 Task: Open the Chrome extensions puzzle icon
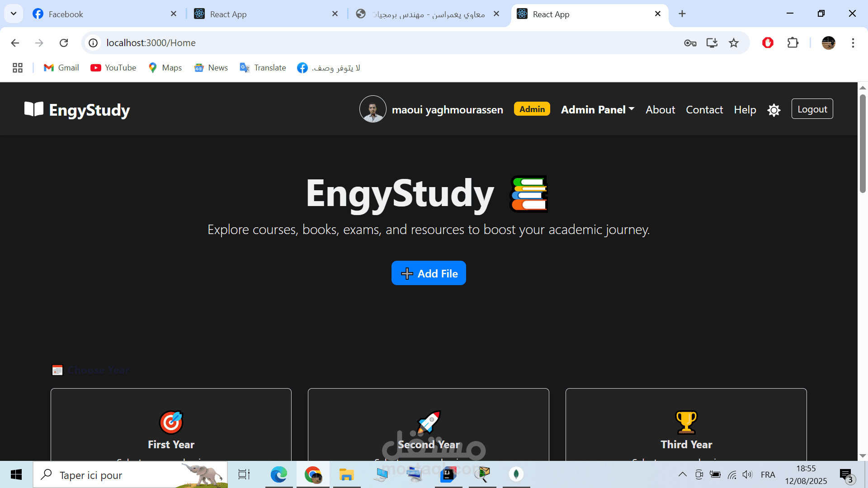click(x=793, y=43)
